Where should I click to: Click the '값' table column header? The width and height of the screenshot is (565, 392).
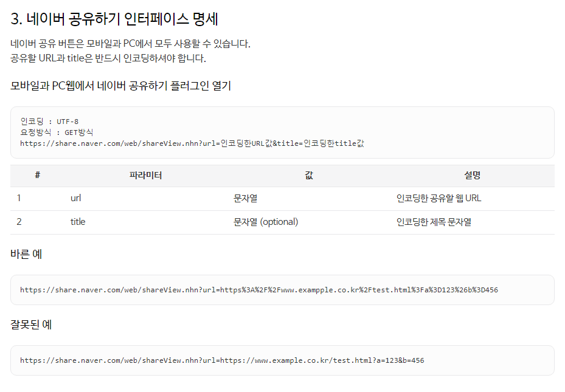(309, 175)
